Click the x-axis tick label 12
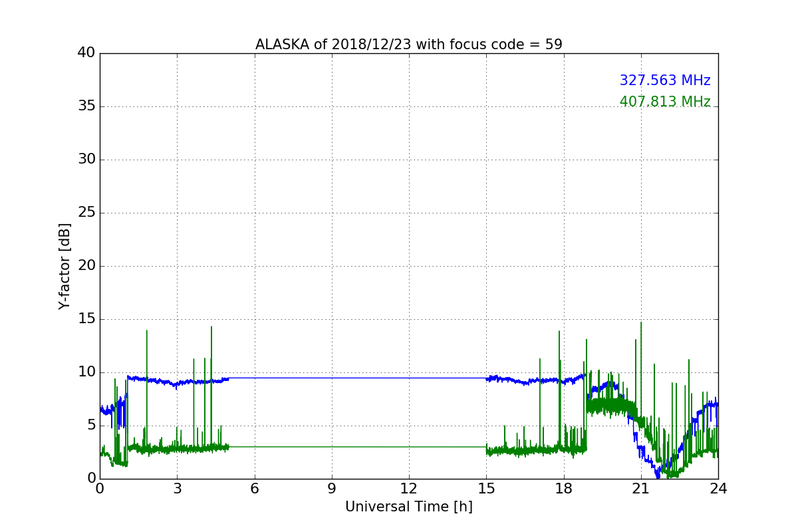 (x=409, y=489)
